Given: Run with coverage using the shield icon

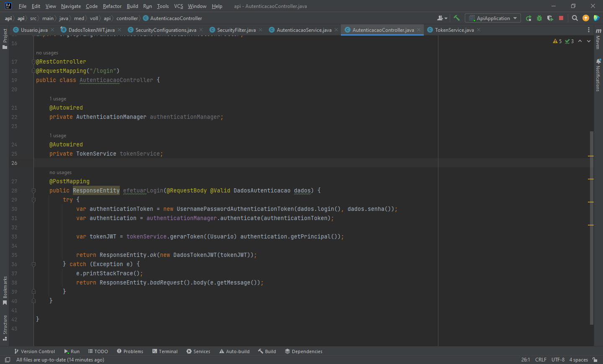Looking at the screenshot, I should pyautogui.click(x=550, y=18).
